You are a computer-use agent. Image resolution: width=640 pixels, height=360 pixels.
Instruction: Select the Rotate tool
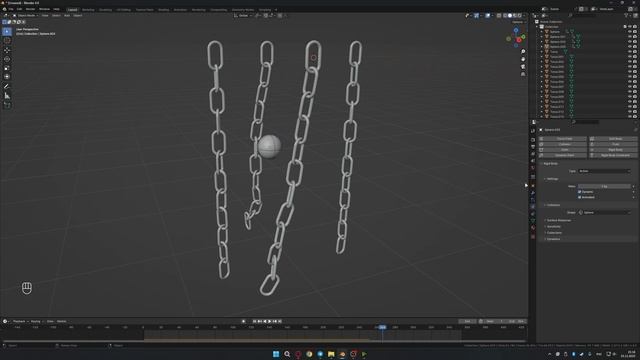pos(7,59)
